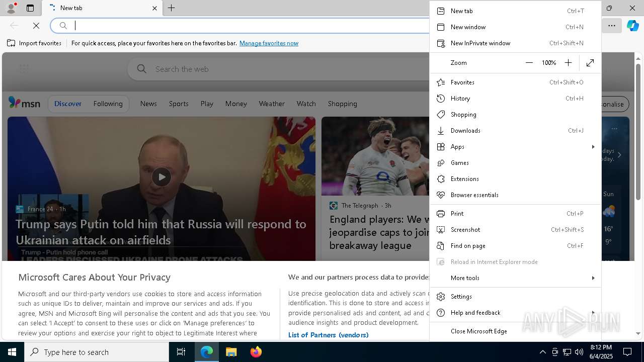Open the England players article headline

coord(379,232)
